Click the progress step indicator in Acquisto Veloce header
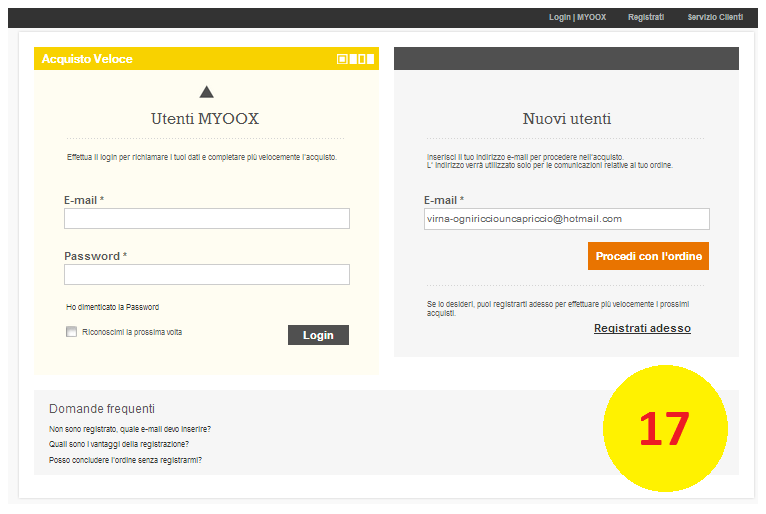 point(356,59)
